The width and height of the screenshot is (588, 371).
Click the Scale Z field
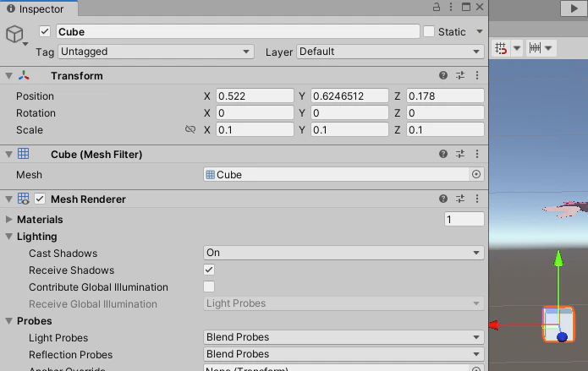[x=445, y=129]
